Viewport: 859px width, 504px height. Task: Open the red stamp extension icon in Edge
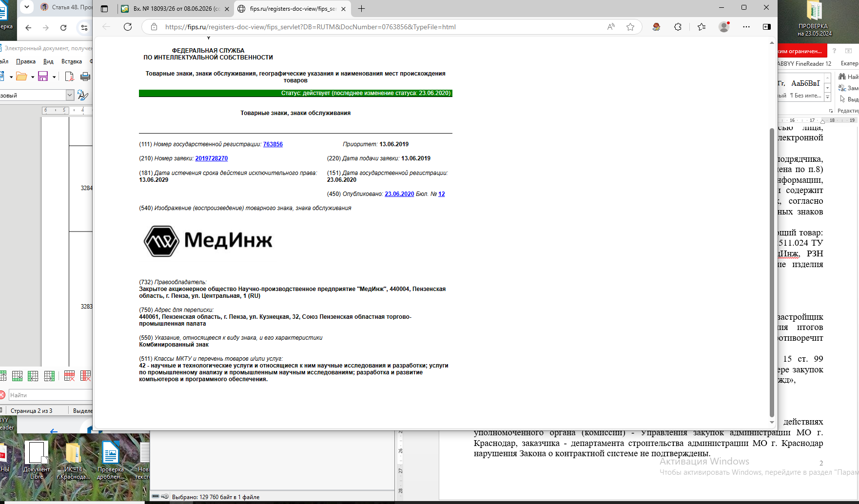coord(656,27)
